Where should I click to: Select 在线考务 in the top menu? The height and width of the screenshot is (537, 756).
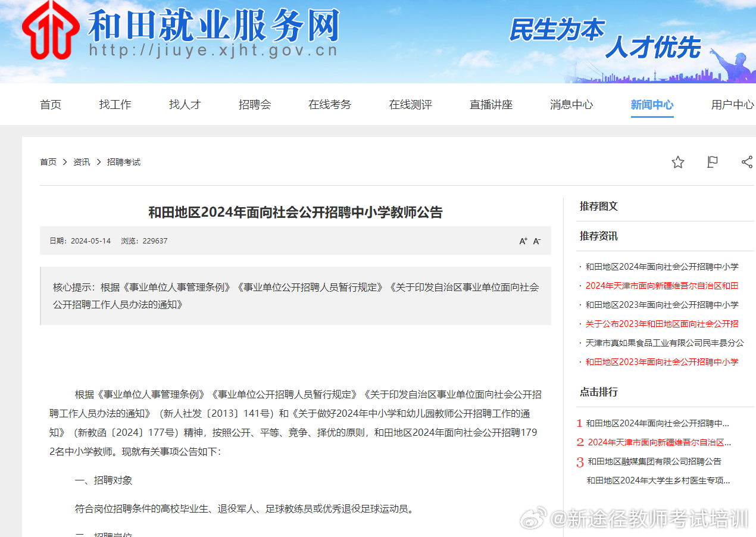330,105
